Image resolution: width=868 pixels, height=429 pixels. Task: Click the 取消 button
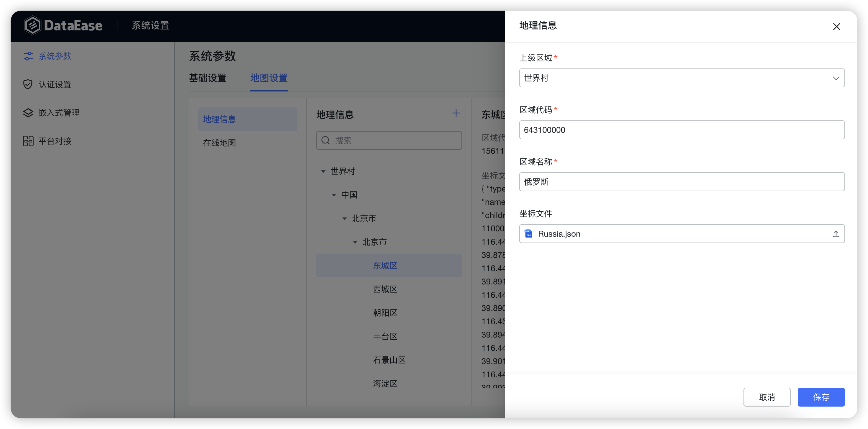click(767, 397)
